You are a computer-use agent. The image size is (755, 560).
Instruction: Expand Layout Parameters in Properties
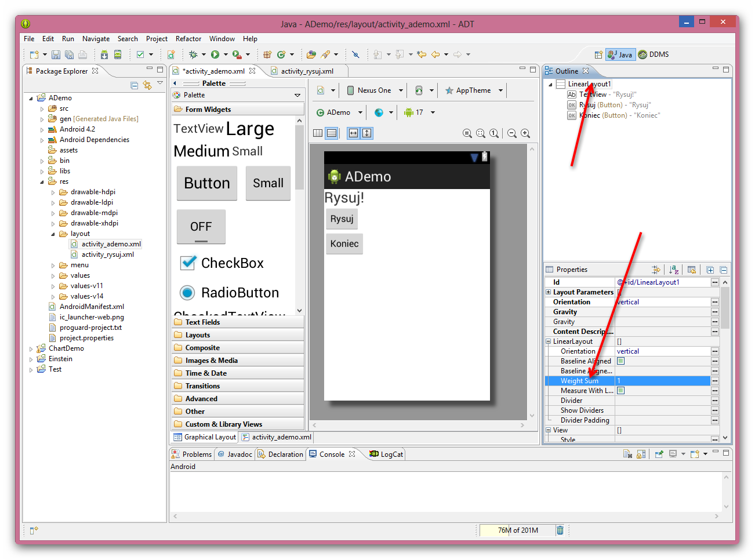tap(549, 292)
